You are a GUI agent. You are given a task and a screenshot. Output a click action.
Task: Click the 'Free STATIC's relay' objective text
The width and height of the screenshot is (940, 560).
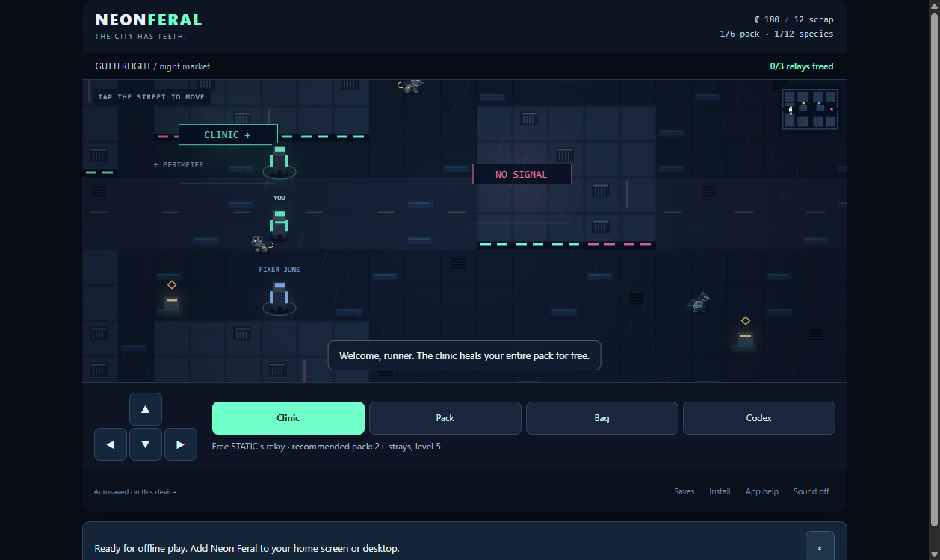[x=327, y=447]
